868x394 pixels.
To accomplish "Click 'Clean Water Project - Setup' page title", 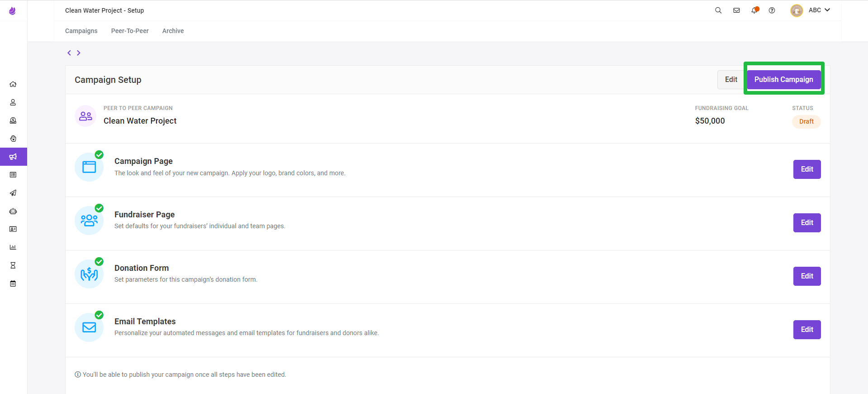I will pos(104,10).
